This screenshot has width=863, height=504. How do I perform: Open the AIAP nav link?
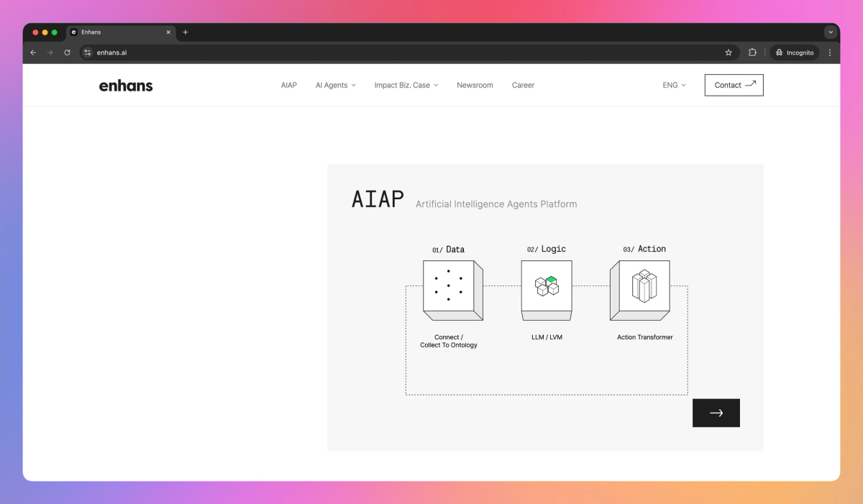point(289,85)
